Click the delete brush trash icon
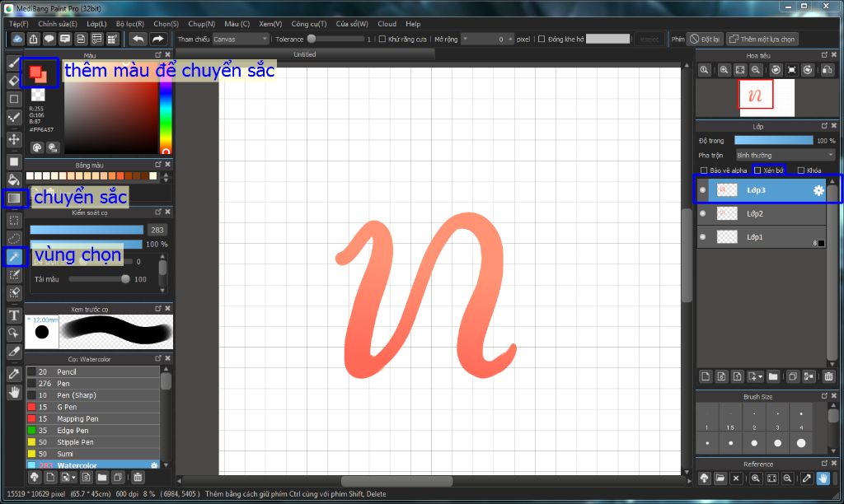This screenshot has width=844, height=504. point(138,477)
